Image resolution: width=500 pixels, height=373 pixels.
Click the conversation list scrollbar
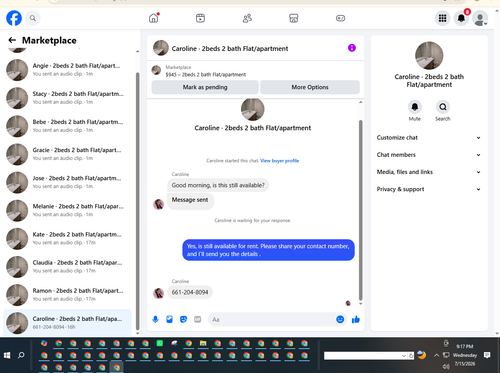coord(138,200)
